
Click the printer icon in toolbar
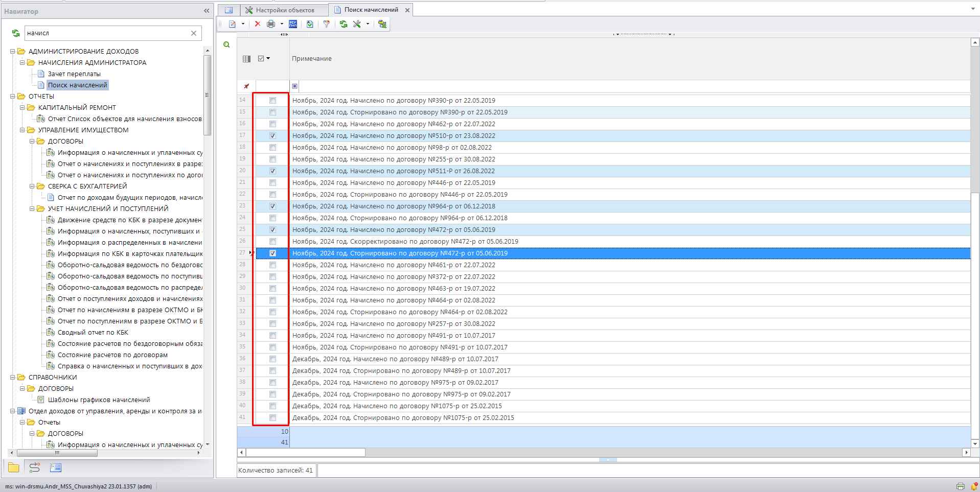271,24
